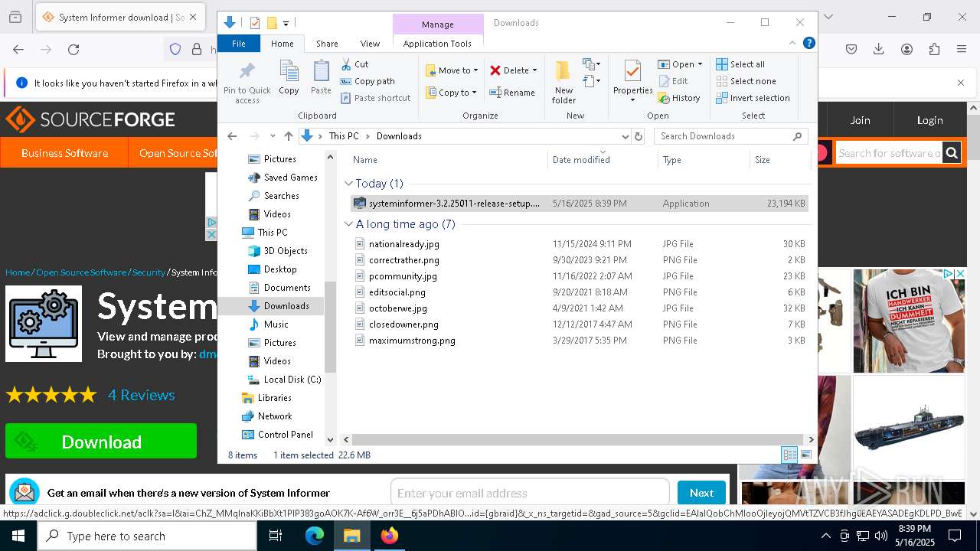Click the Edit command in Open group

point(673,81)
